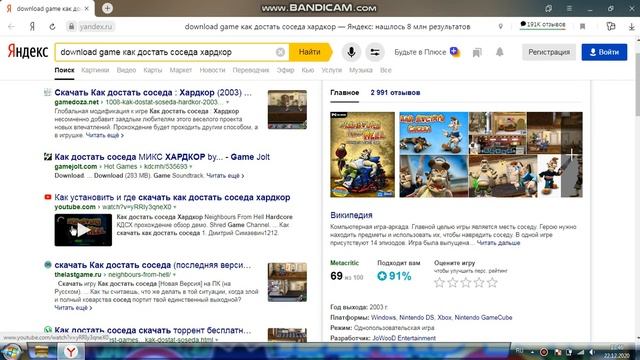
Task: Click the game box cover image
Action: (362, 155)
